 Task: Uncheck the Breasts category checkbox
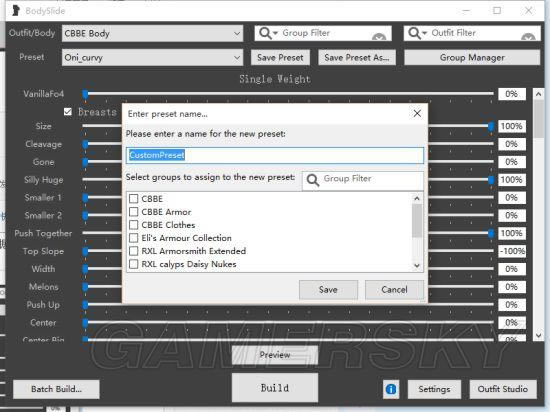68,112
